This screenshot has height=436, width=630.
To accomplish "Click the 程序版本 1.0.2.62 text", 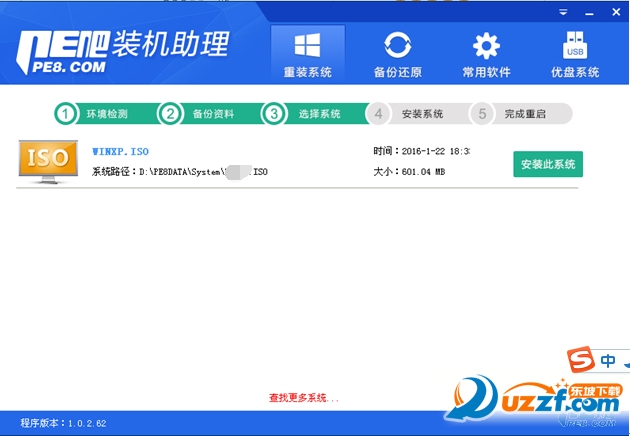I will click(63, 423).
